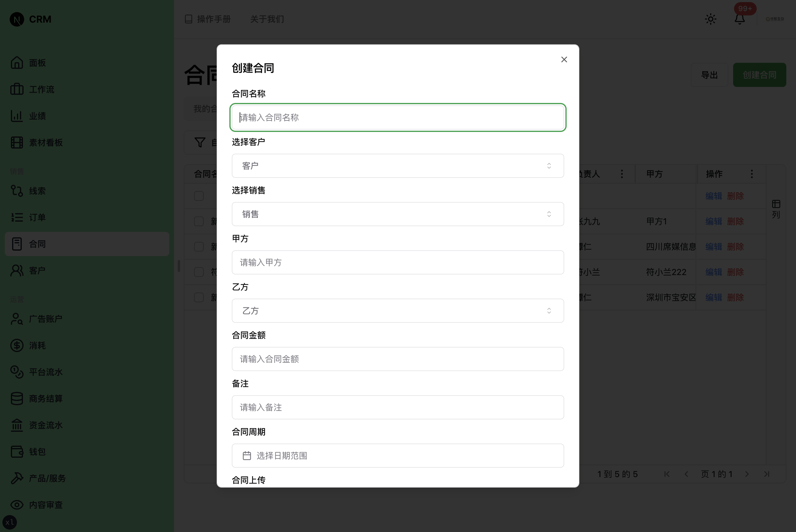Open the notification bell with 99+ badge
The width and height of the screenshot is (796, 532).
pos(739,19)
